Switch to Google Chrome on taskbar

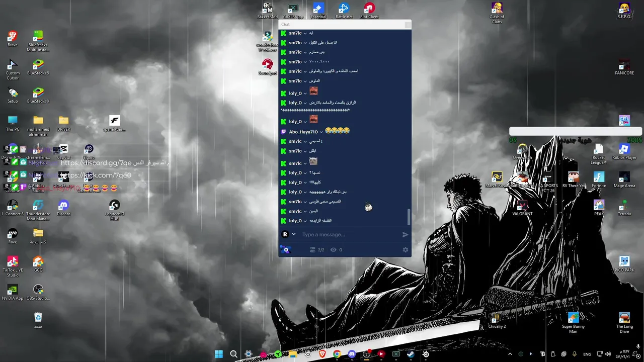(337, 354)
